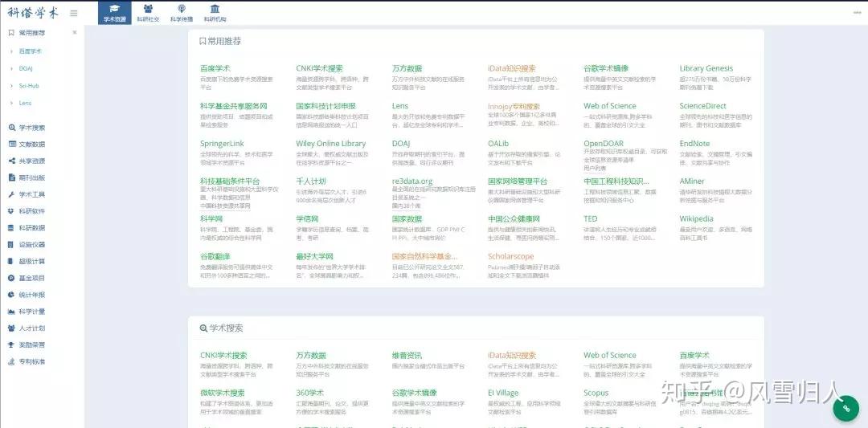The width and height of the screenshot is (868, 428).
Task: Expand 百度学术 in the sidebar
Action: click(x=31, y=51)
